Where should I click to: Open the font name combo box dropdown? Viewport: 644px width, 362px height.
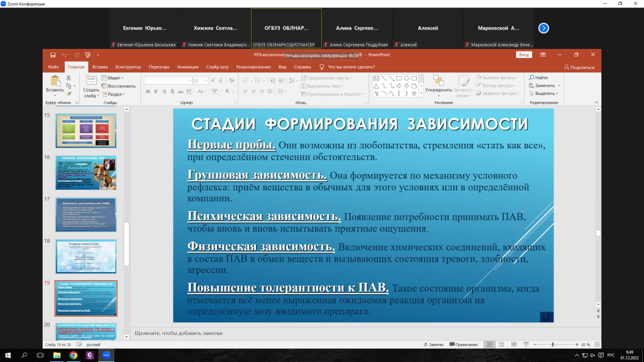point(190,81)
